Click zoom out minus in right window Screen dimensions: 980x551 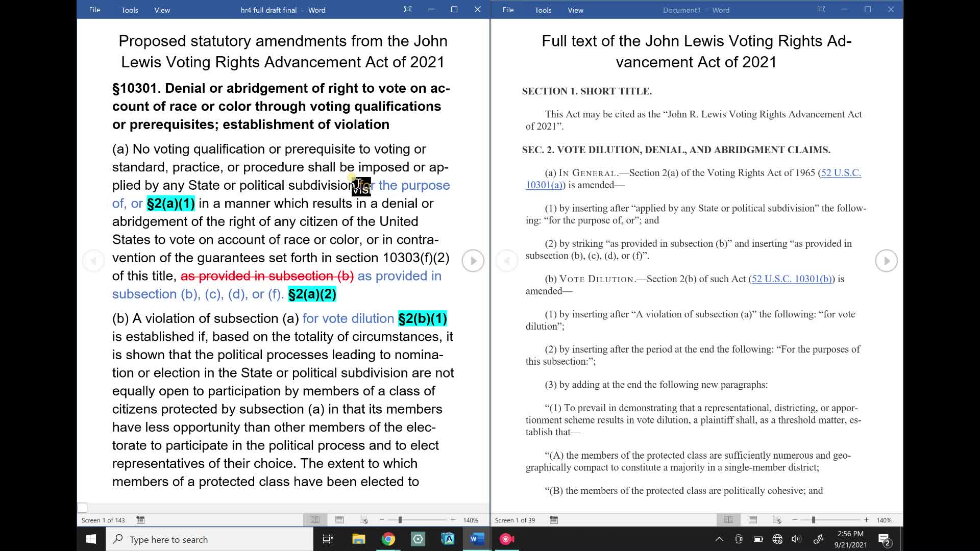tap(795, 520)
